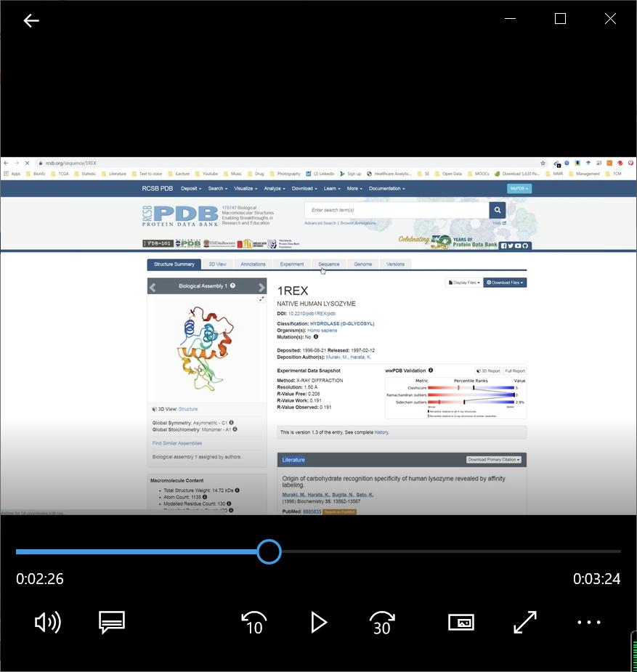The image size is (637, 672).
Task: Open the Bioinfo bookmark folder
Action: pyautogui.click(x=36, y=174)
